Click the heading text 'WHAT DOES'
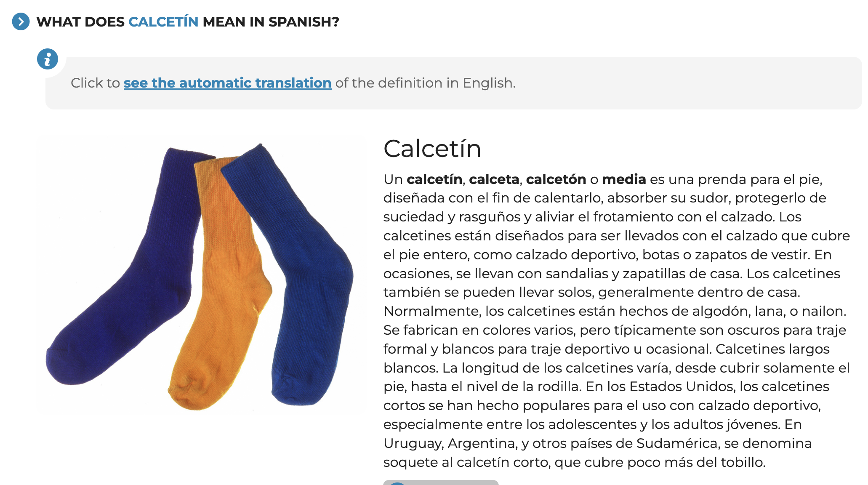 pos(80,21)
